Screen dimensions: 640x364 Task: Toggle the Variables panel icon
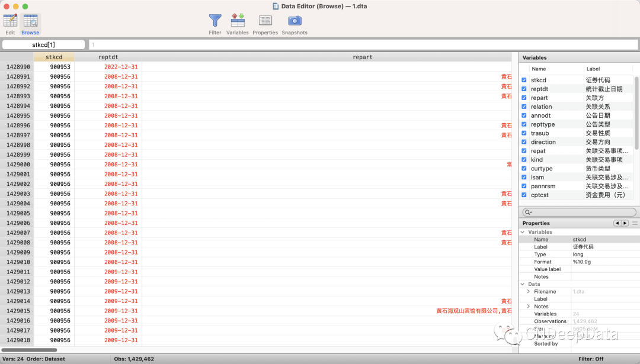pos(238,20)
